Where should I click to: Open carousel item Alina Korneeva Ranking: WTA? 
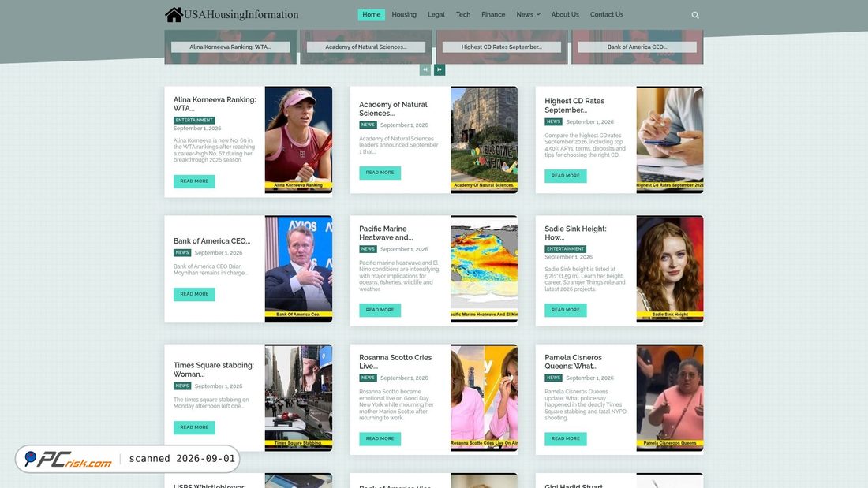pyautogui.click(x=230, y=47)
